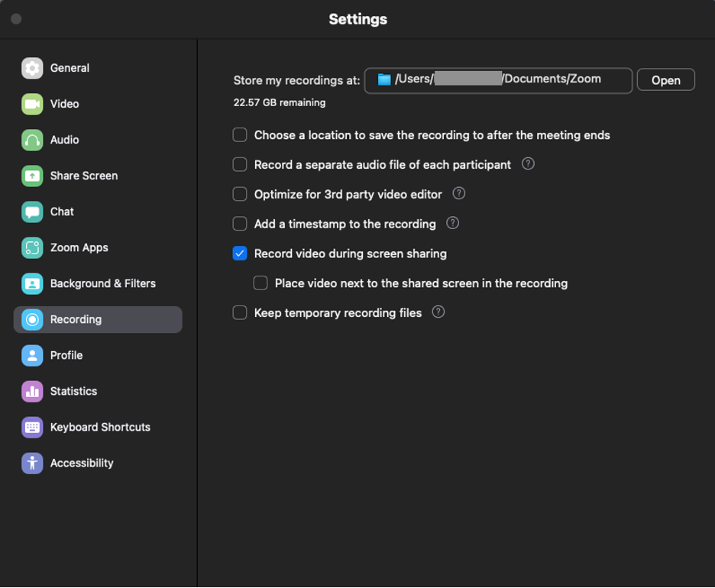The image size is (715, 588).
Task: Open the recordings folder path dropdown
Action: 498,79
